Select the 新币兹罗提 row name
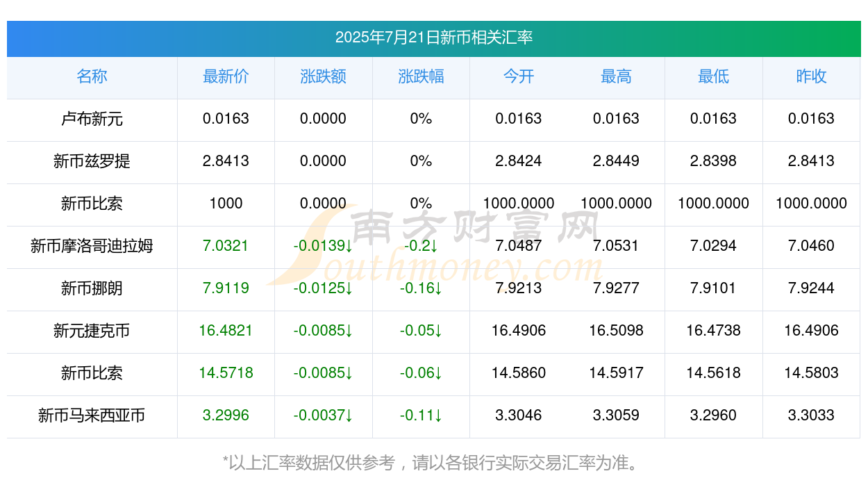 click(x=92, y=161)
